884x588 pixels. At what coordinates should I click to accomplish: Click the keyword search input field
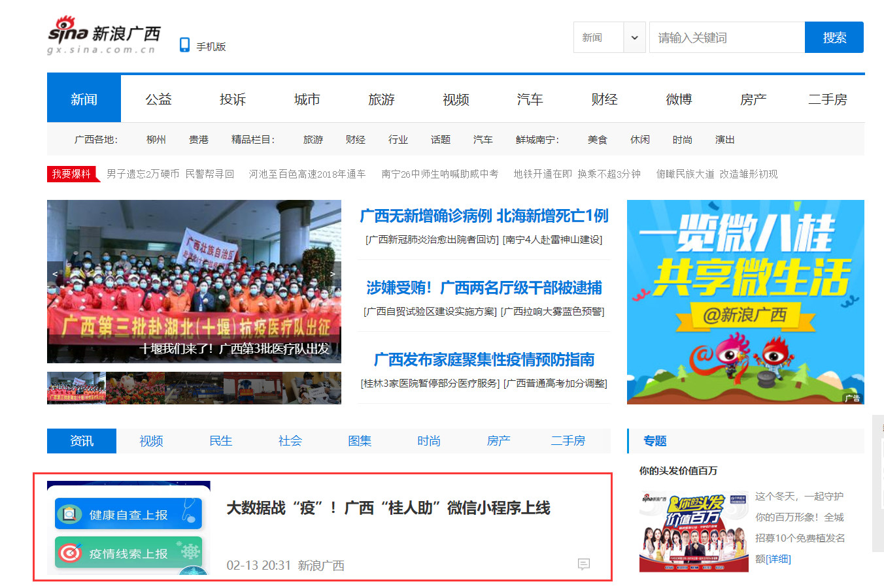(x=726, y=38)
